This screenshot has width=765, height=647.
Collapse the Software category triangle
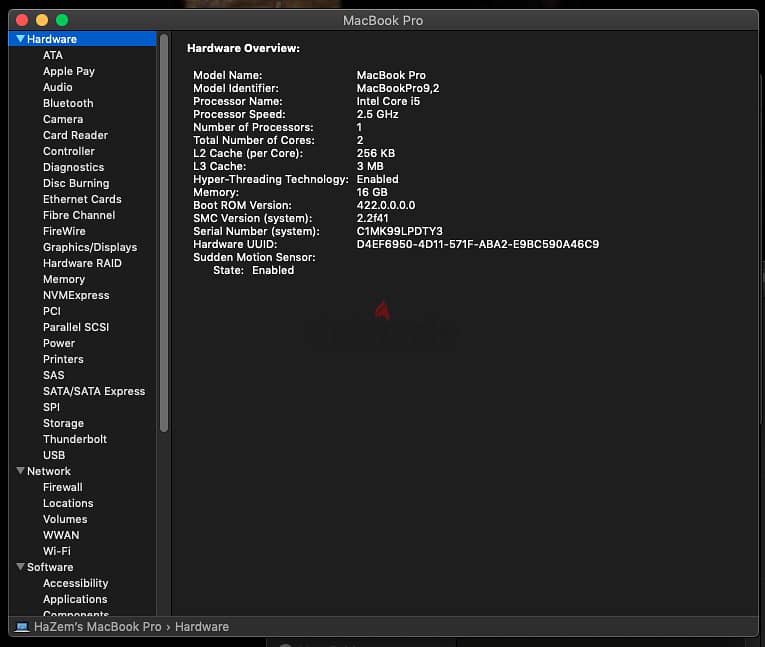tap(20, 566)
